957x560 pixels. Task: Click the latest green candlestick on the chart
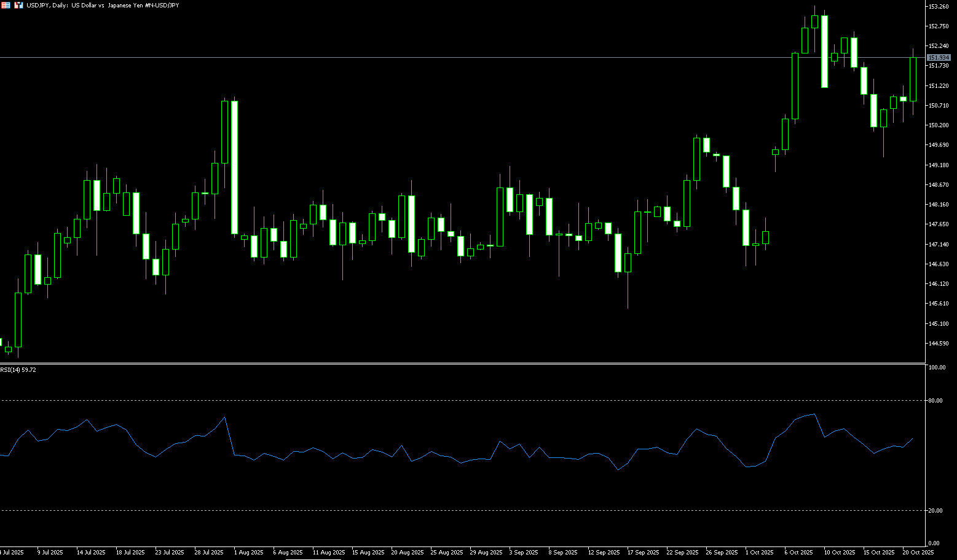[x=913, y=79]
